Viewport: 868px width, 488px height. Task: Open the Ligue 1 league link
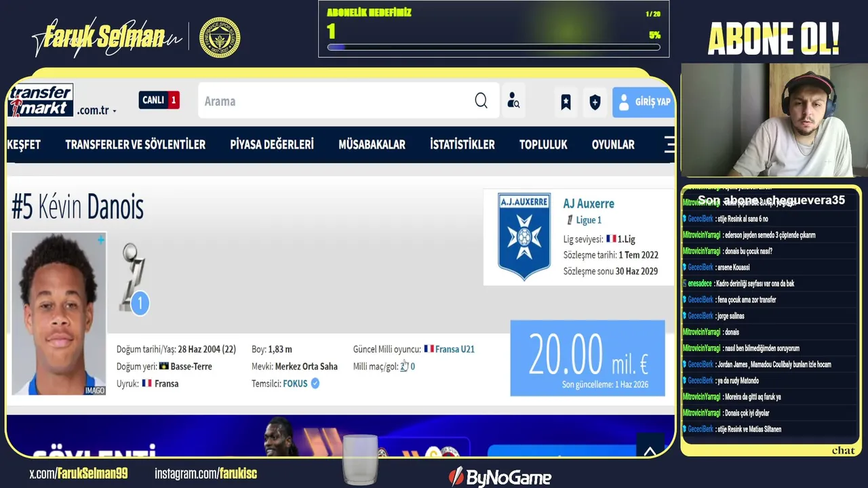click(x=589, y=220)
